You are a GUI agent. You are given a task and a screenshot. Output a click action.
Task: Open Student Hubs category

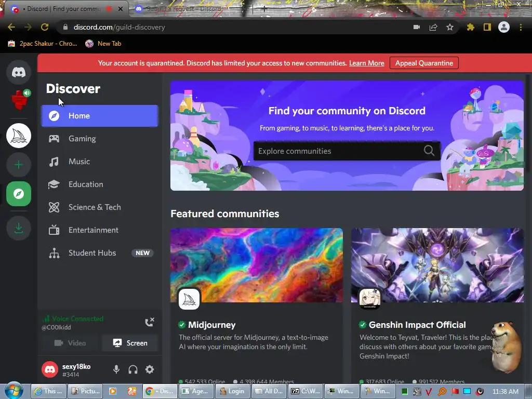point(100,253)
